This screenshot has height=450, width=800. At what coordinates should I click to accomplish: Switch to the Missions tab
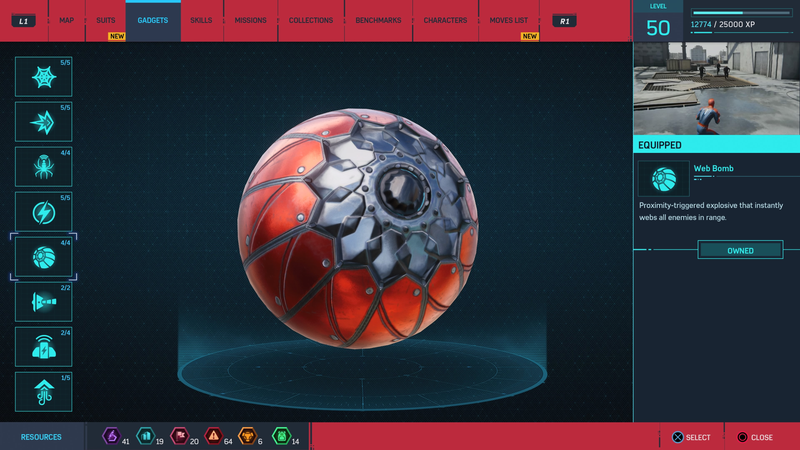251,20
